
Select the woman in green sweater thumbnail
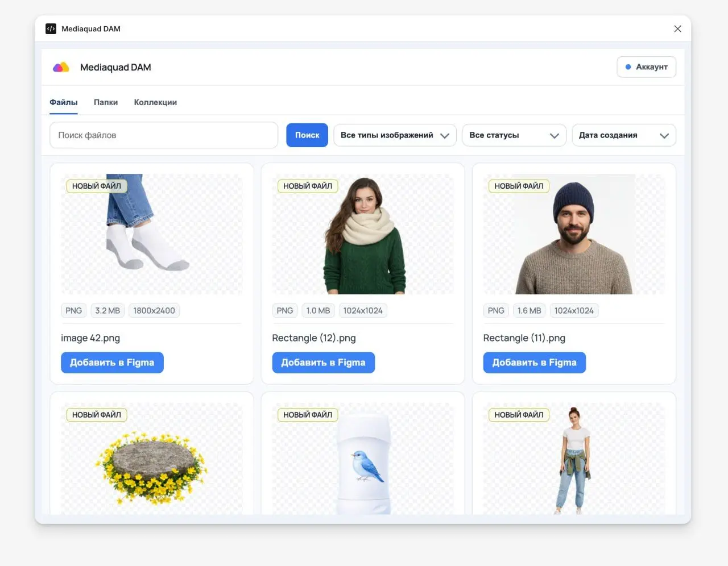coord(363,234)
